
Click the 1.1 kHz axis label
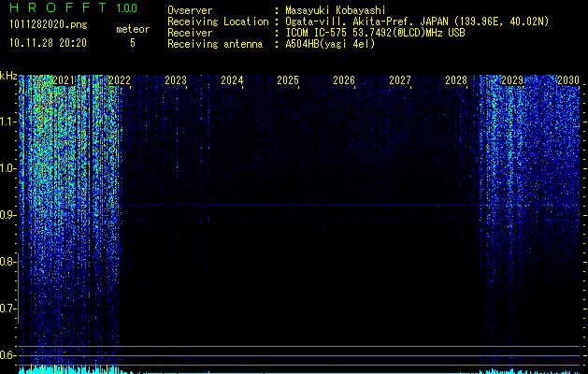(7, 122)
